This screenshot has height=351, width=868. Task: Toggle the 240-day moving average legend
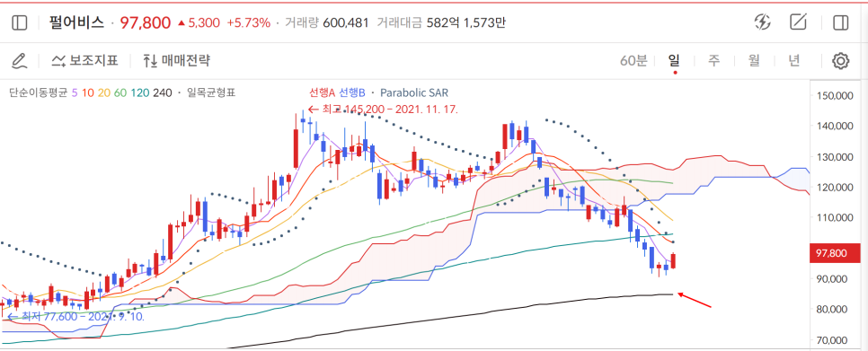click(162, 92)
